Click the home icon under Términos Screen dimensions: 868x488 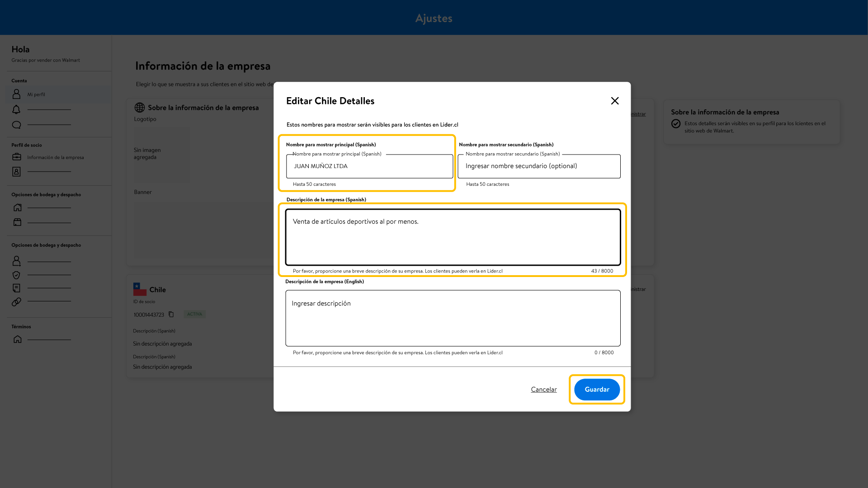pyautogui.click(x=18, y=339)
